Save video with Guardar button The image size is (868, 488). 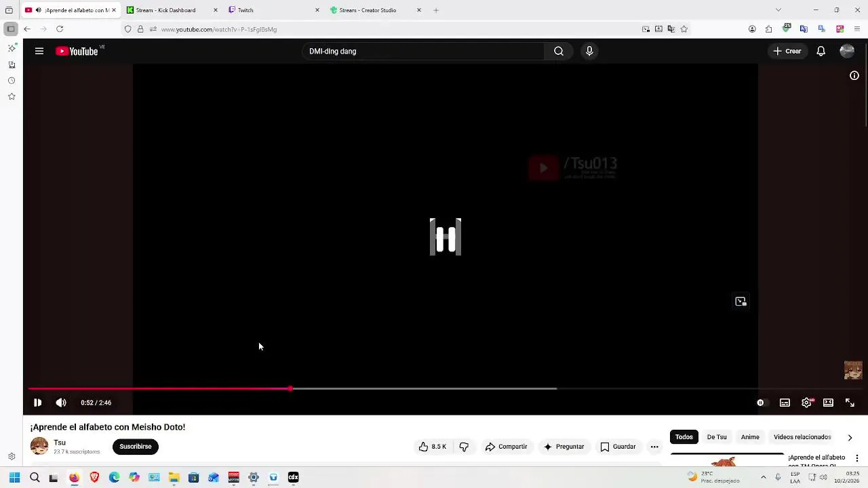click(x=618, y=447)
